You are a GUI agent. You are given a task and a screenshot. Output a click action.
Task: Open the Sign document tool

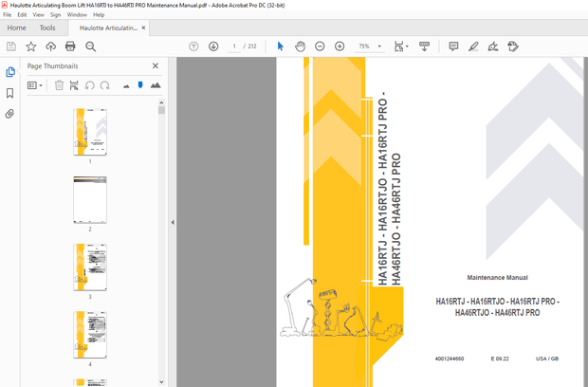point(493,46)
